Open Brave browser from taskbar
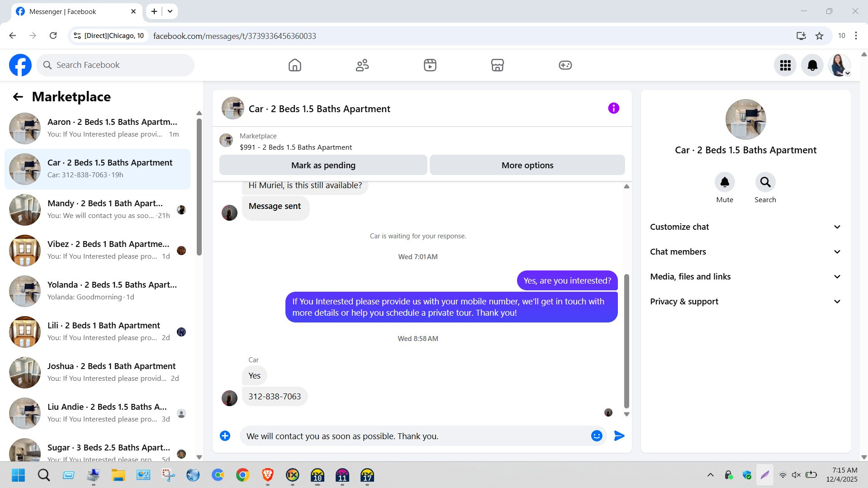 point(267,475)
